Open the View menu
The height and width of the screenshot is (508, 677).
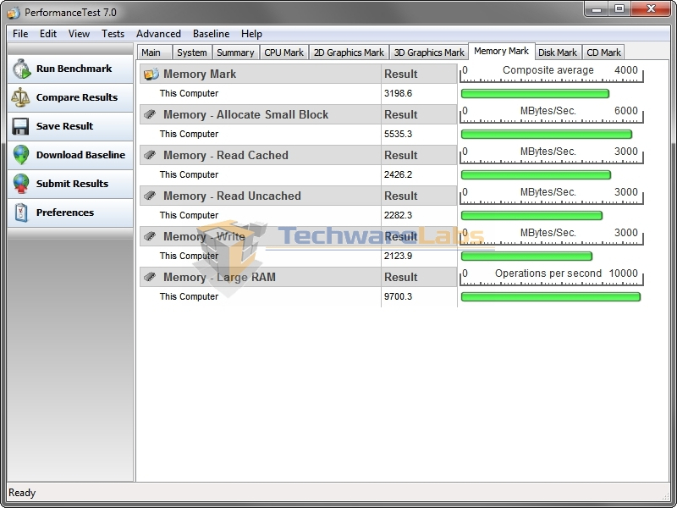79,34
